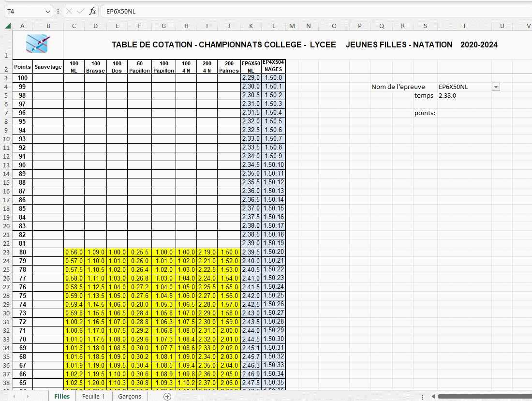
Task: Click the 'temps' label cell
Action: (424, 95)
